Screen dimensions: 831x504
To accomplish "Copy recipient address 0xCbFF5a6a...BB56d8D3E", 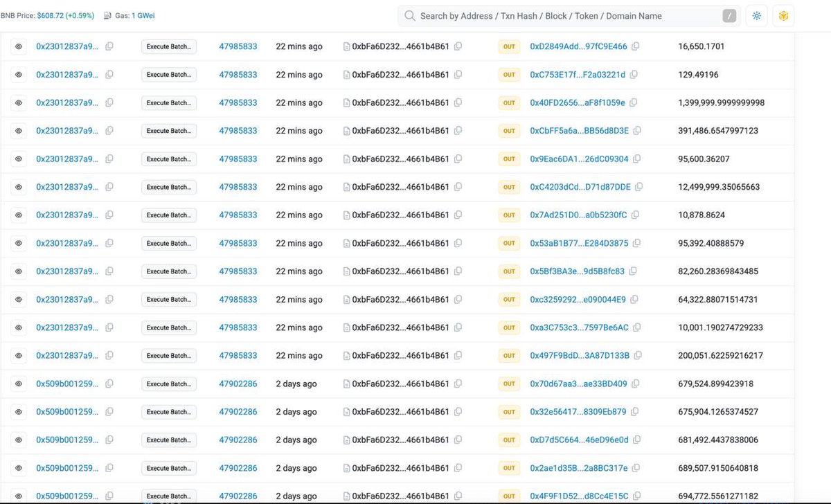I will click(636, 131).
